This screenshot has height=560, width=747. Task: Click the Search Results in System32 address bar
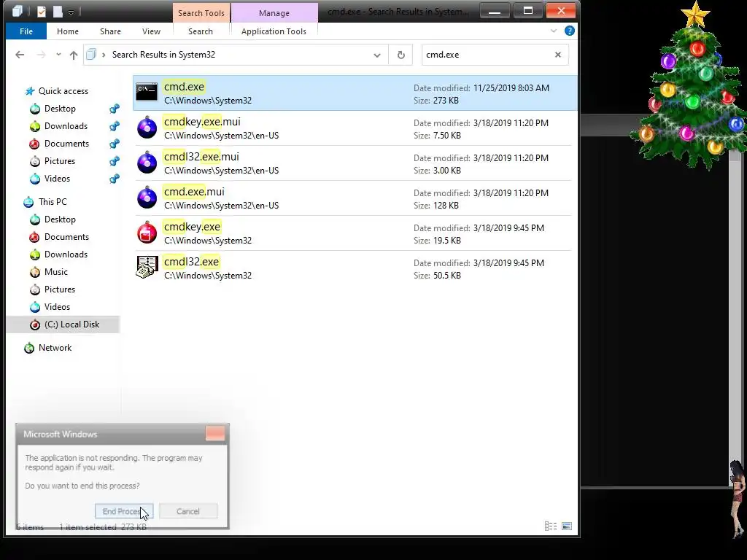236,55
